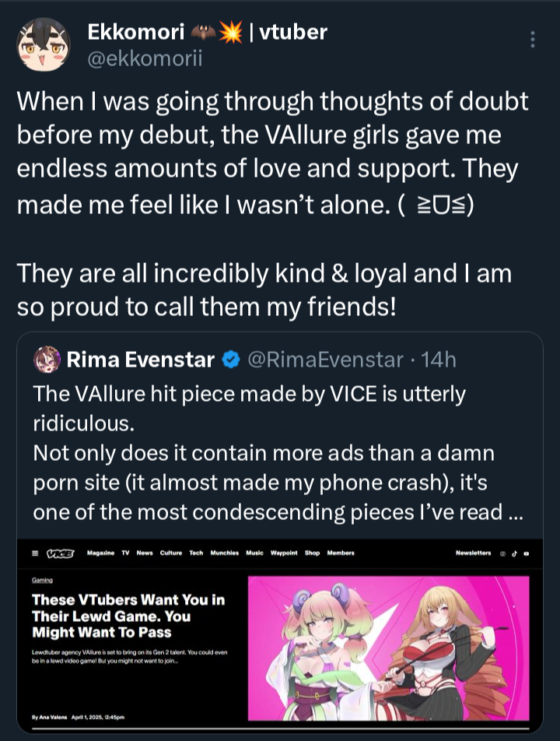Select the Culture menu item
Screen dimensions: 560x741
(170, 553)
